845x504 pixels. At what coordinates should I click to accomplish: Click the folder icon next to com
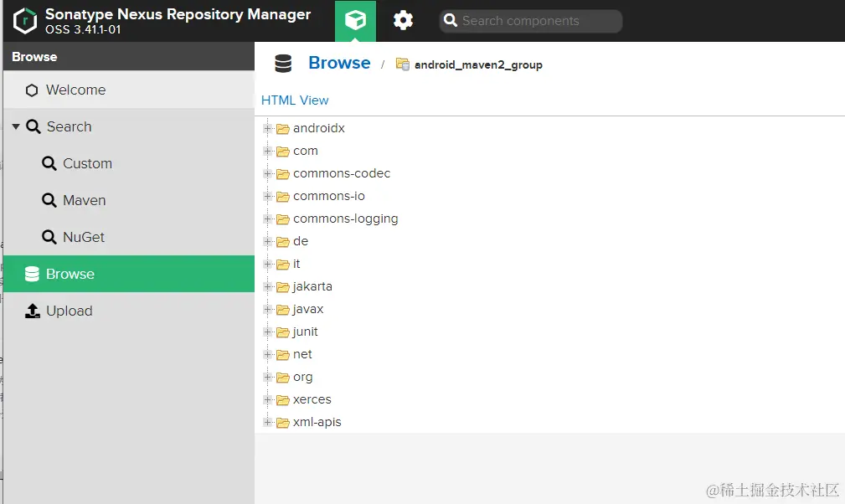[x=283, y=152]
